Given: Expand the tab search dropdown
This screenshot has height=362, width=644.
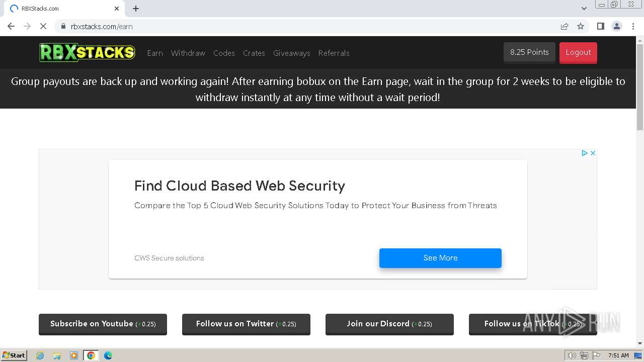Looking at the screenshot, I should pyautogui.click(x=584, y=9).
